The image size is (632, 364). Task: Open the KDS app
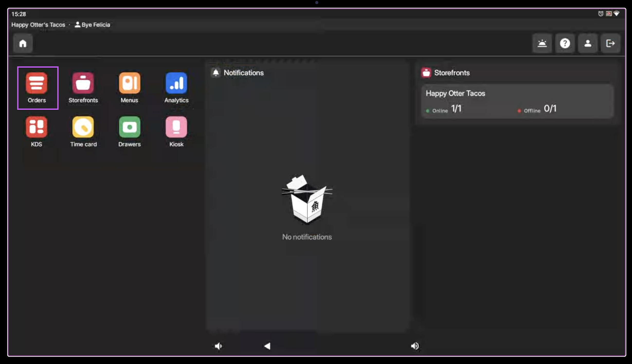[x=37, y=127]
